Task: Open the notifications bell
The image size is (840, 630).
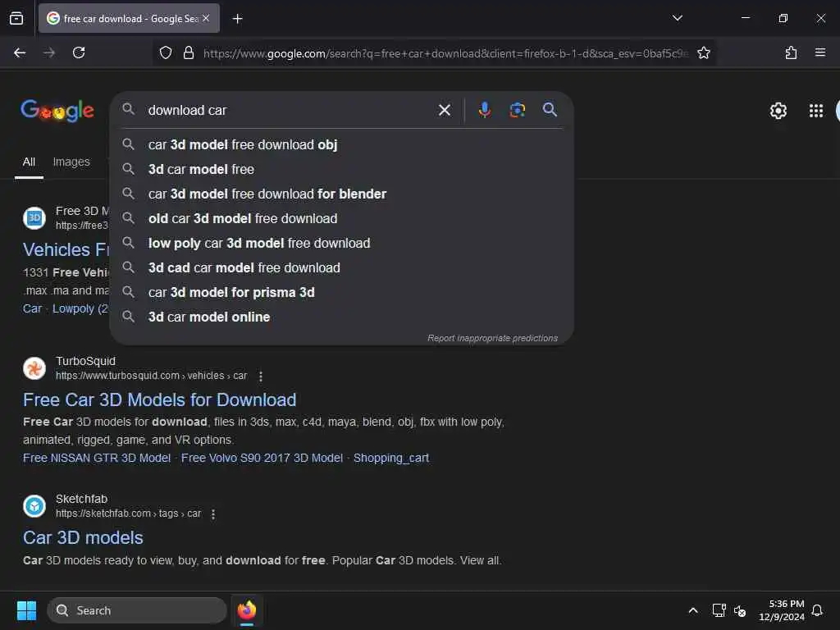Action: (x=817, y=610)
